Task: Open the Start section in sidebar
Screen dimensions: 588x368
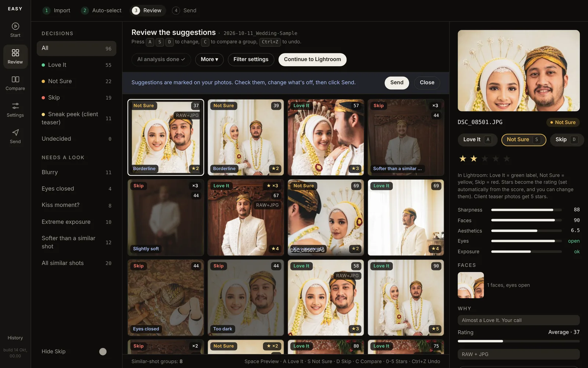Action: 15,30
